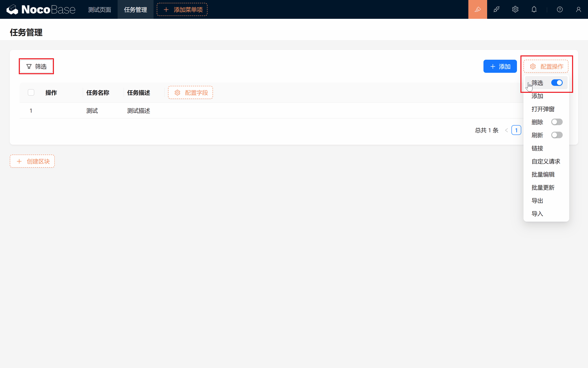Screen dimensions: 588x368
Task: Open the plugin manager rocket icon
Action: (x=496, y=9)
